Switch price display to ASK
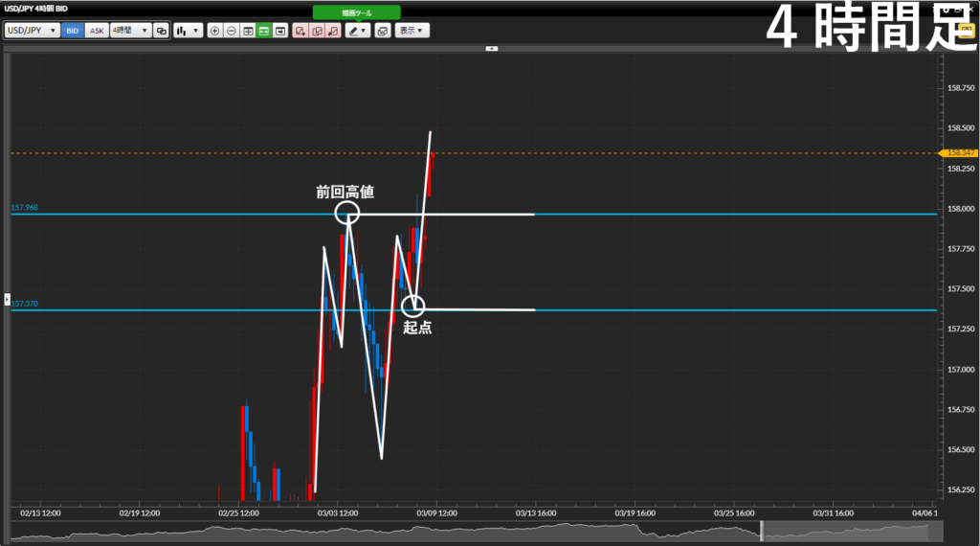980x546 pixels. pyautogui.click(x=97, y=31)
